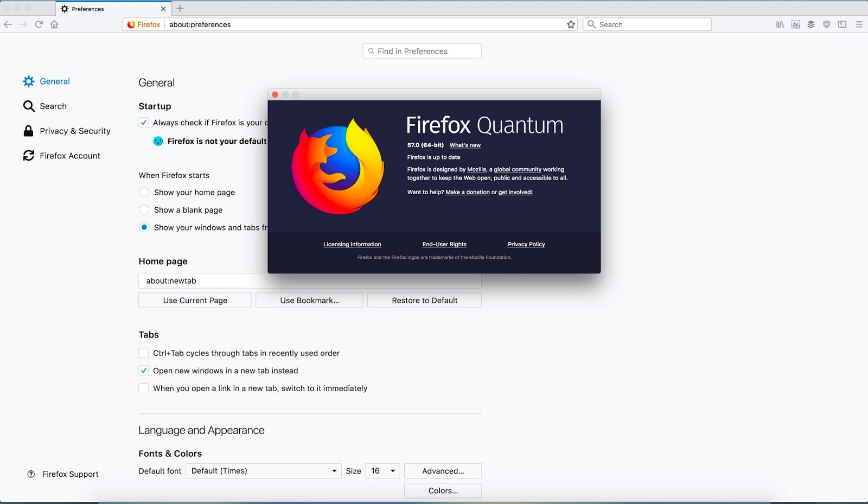Open the hamburger application menu
Image resolution: width=868 pixels, height=504 pixels.
(859, 24)
